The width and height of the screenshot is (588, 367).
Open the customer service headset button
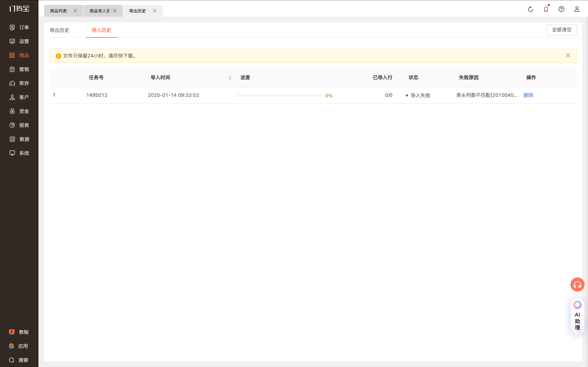[x=577, y=285]
